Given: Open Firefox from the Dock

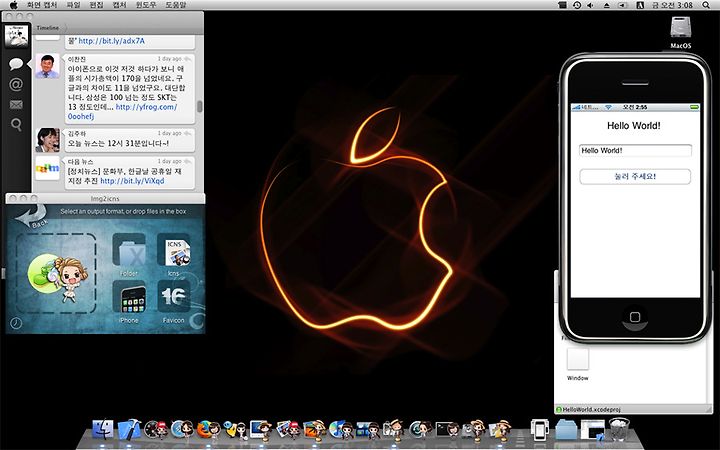Looking at the screenshot, I should (208, 430).
